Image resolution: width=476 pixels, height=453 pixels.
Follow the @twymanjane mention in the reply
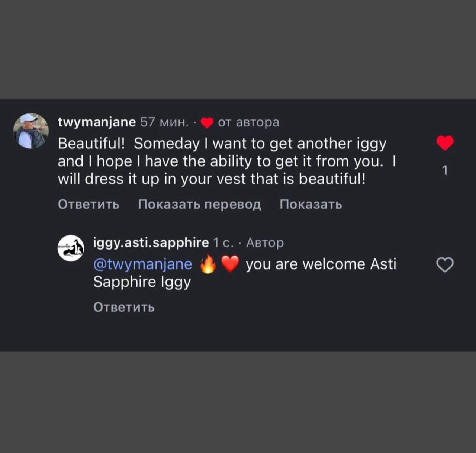pyautogui.click(x=143, y=264)
